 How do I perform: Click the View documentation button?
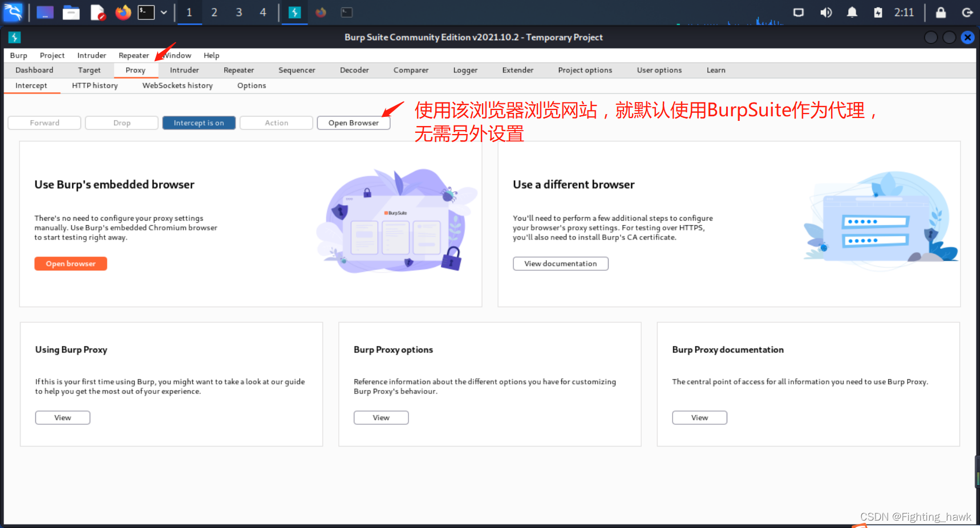coord(561,264)
